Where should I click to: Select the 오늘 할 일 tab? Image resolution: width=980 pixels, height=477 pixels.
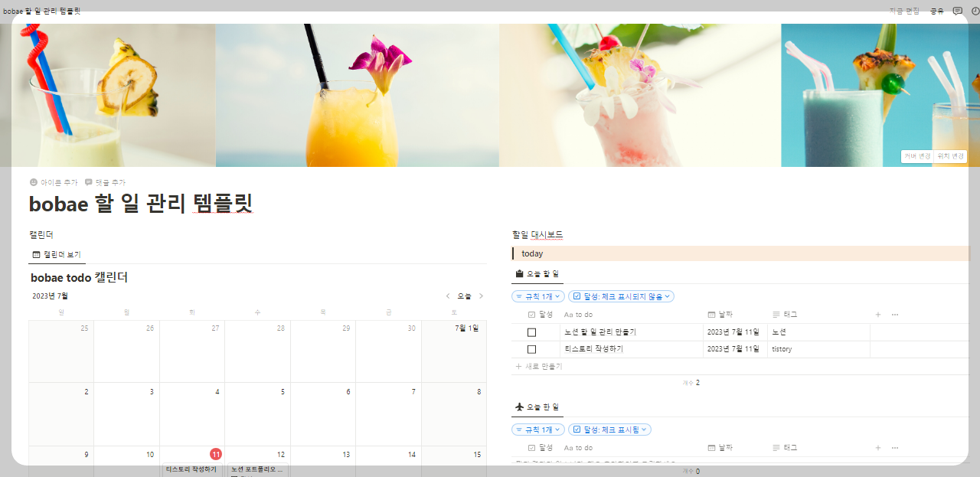537,273
